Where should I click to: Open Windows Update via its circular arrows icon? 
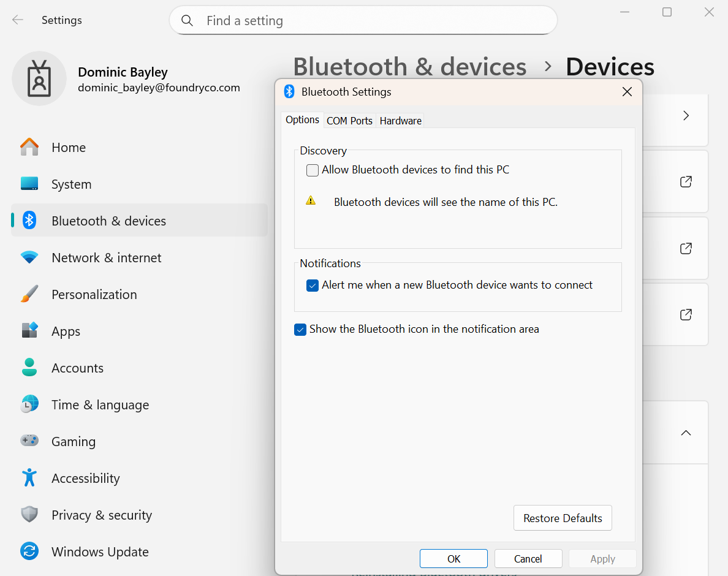point(29,551)
